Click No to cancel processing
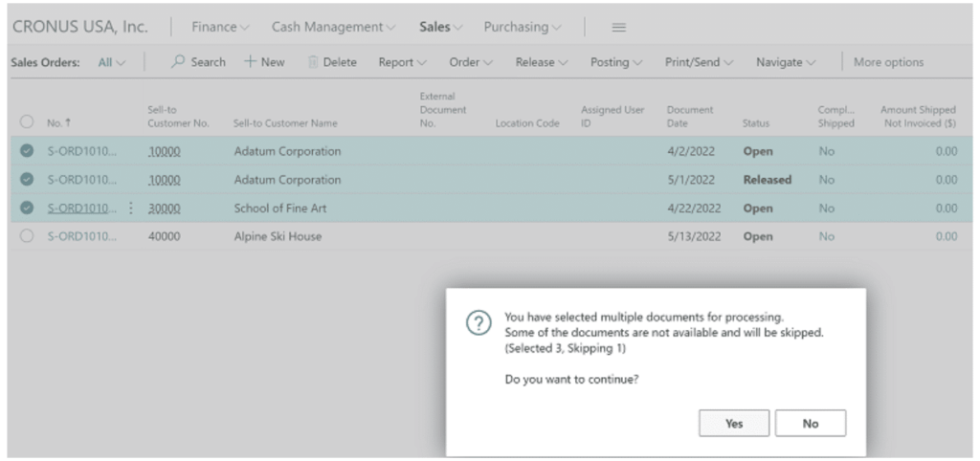 (x=810, y=424)
